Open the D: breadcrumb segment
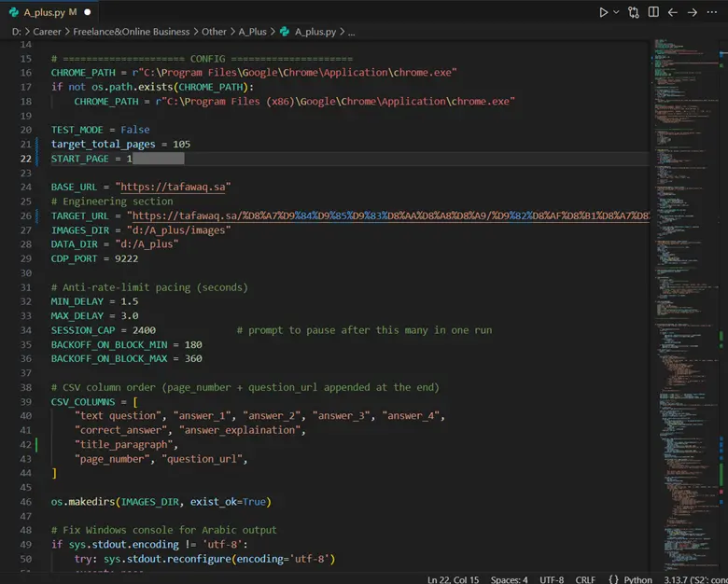The image size is (728, 584). point(17,32)
